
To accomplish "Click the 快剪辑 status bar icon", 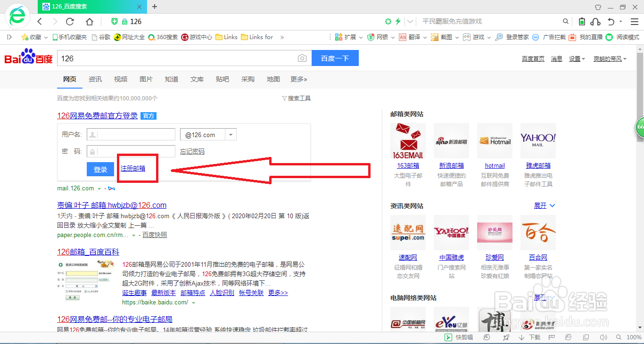I will [x=459, y=337].
